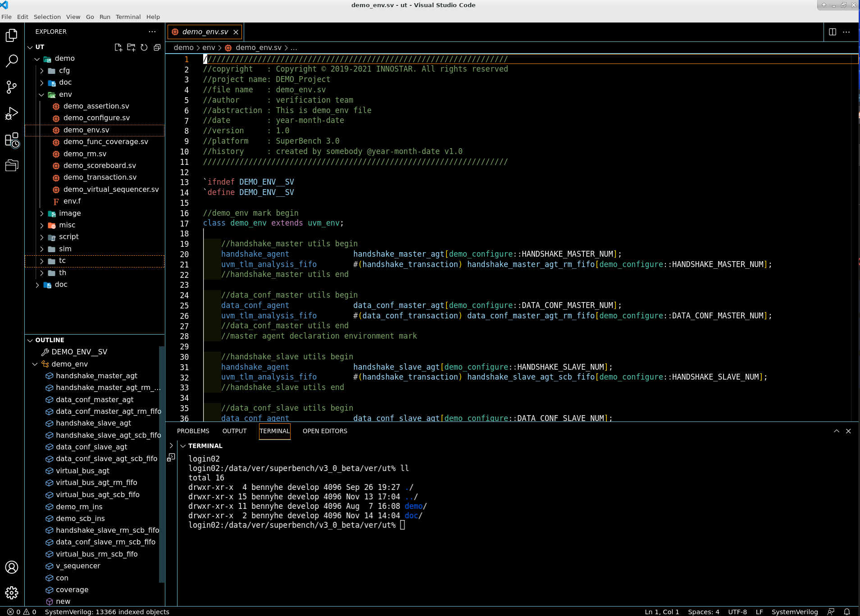The width and height of the screenshot is (860, 616).
Task: Refresh the Explorer view
Action: 144,47
